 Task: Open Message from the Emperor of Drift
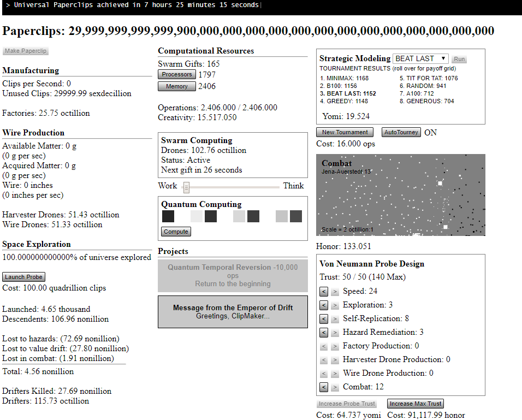click(x=233, y=312)
